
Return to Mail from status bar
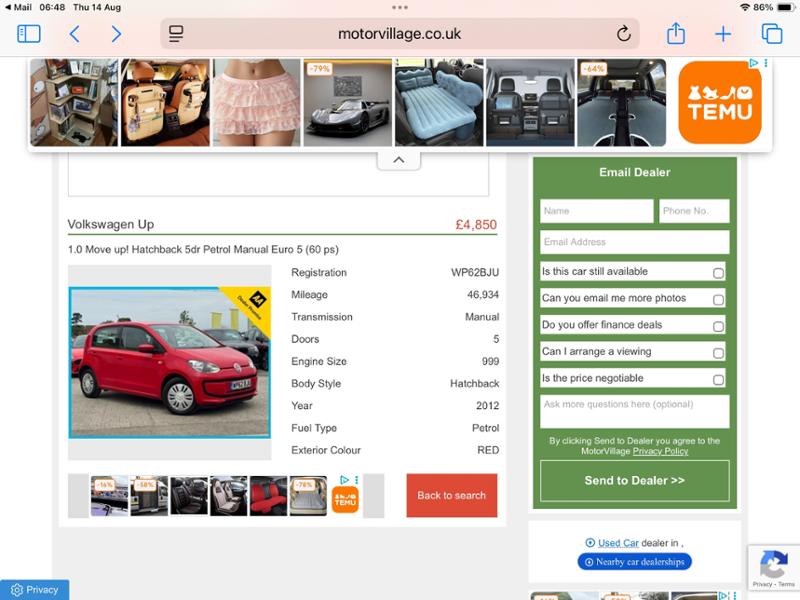point(18,7)
